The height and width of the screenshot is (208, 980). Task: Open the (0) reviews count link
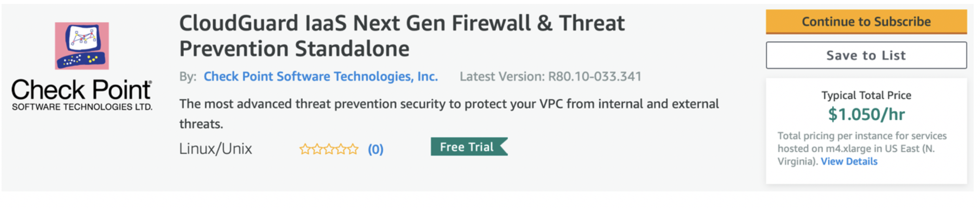pyautogui.click(x=375, y=149)
